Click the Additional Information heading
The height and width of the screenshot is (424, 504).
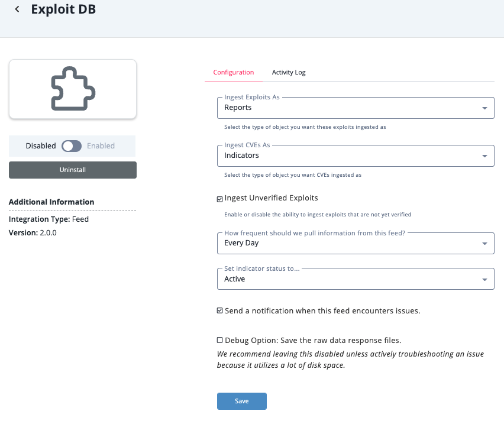(51, 202)
